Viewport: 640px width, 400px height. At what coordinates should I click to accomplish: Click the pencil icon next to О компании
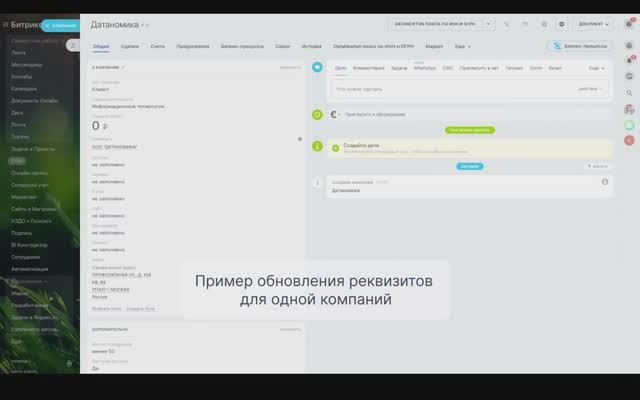pos(123,67)
